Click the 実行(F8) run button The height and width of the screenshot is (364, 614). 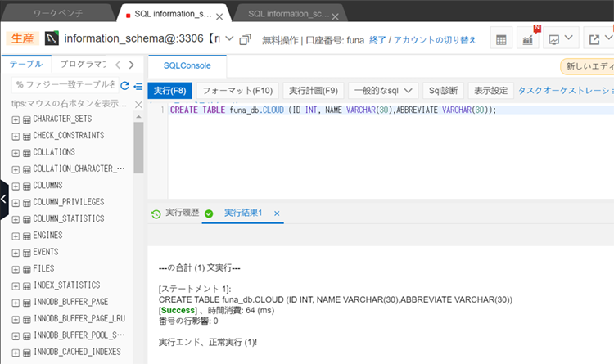(170, 91)
